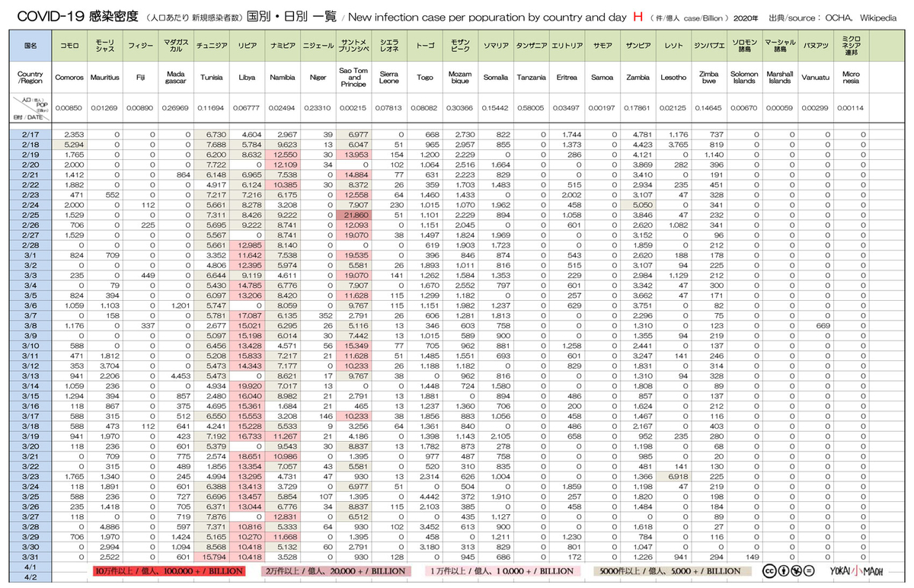
Task: Select the 3/31 date row label
Action: pyautogui.click(x=31, y=558)
